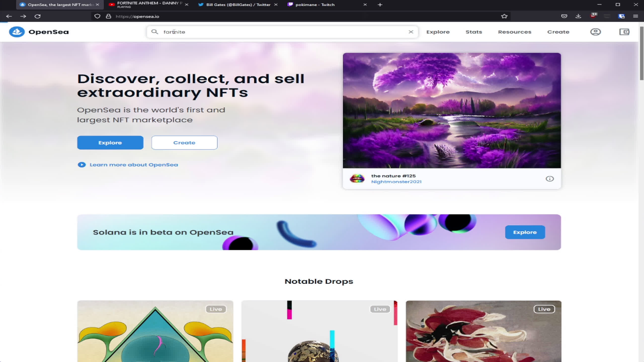644x362 pixels.
Task: Reload the page with refresh icon
Action: pos(38,16)
